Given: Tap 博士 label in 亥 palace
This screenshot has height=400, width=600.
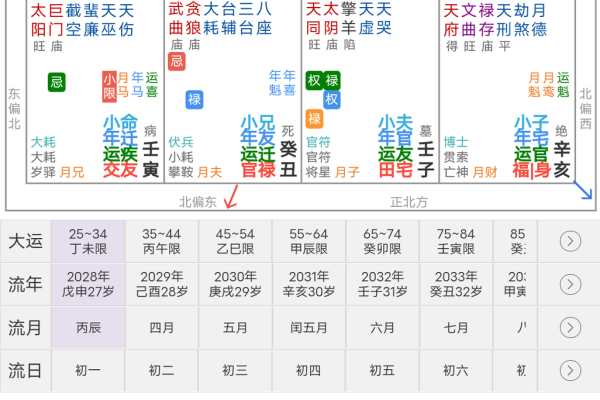Looking at the screenshot, I should pos(456,142).
